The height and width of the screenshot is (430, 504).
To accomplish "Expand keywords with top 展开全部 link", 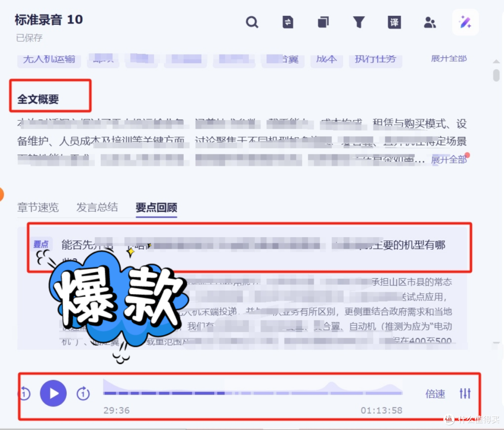I will pos(449,59).
